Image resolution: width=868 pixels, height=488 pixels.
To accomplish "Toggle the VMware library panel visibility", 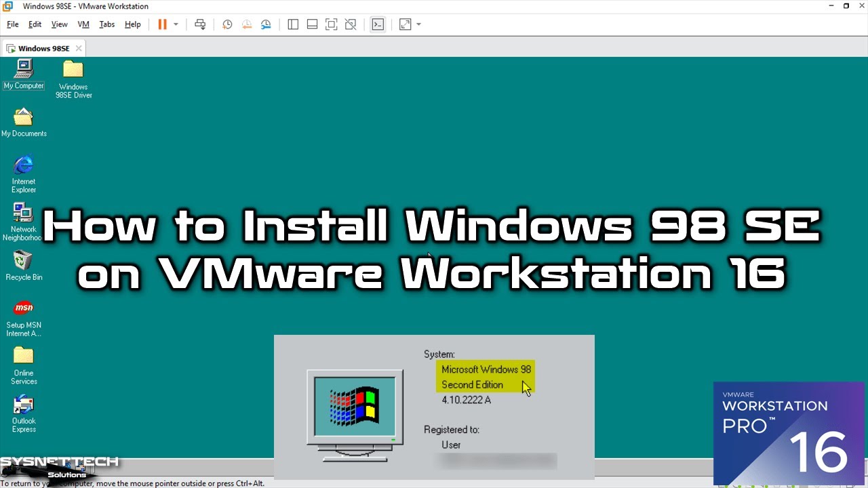I will (x=292, y=24).
